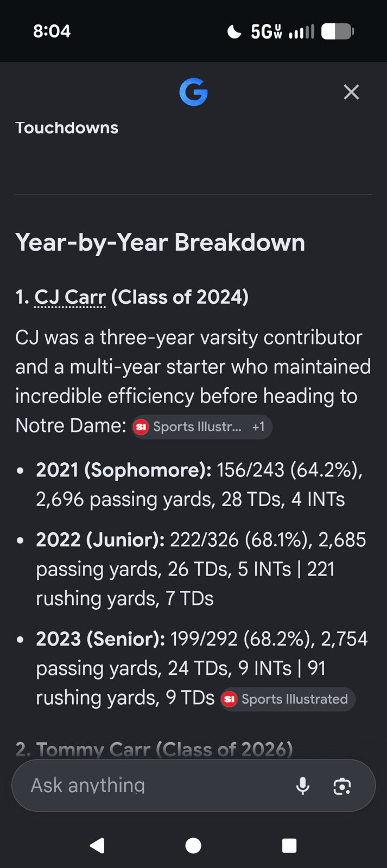Close the Google AI overlay
The image size is (387, 868).
[x=351, y=92]
